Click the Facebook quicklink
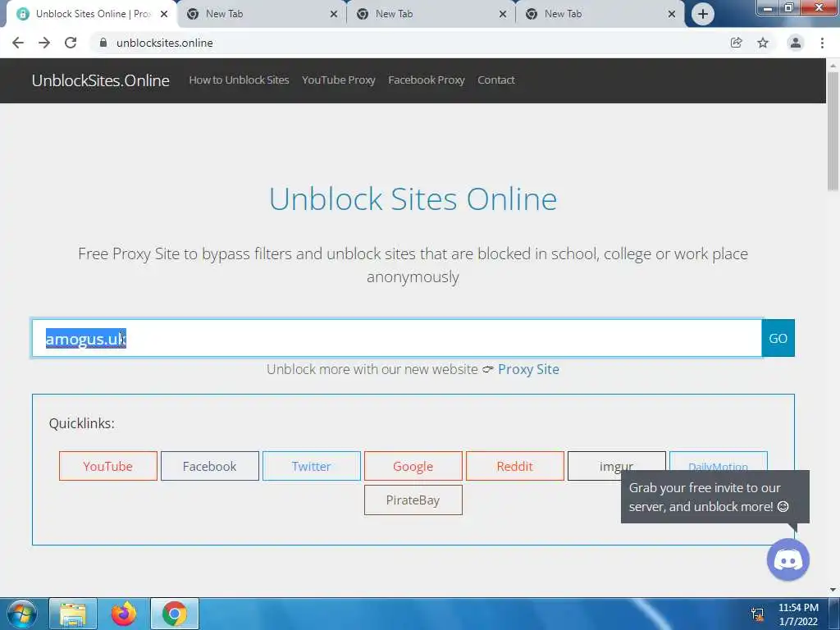Viewport: 840px width, 630px height. tap(209, 466)
